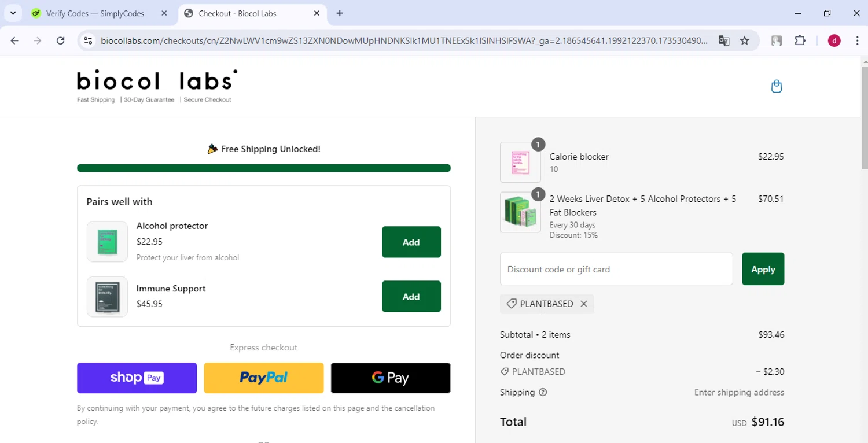Viewport: 868px width, 443px height.
Task: Click the 2 Weeks Liver Detox bundle title
Action: [x=643, y=205]
